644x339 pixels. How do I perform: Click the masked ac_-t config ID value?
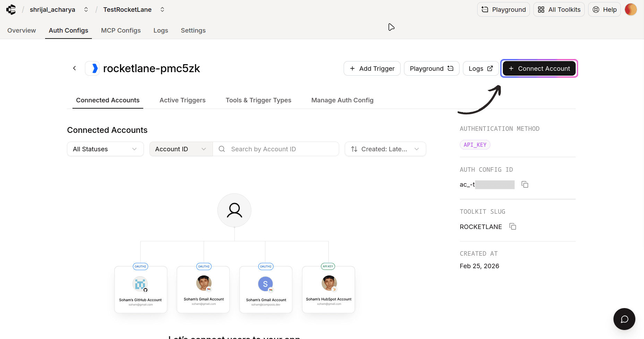coord(487,185)
